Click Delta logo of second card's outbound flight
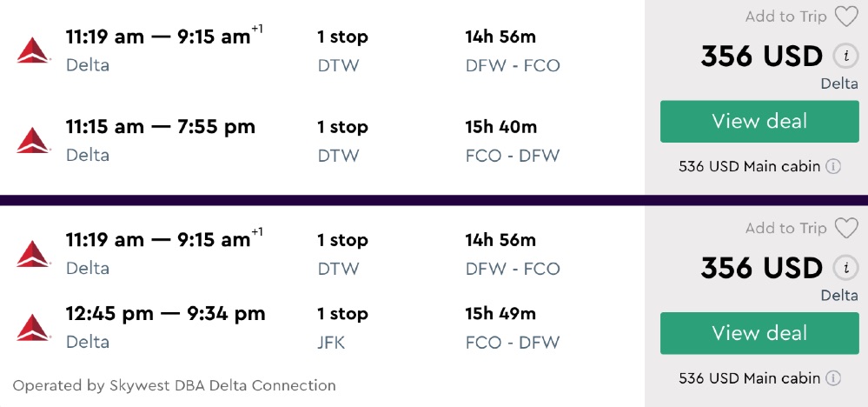 (34, 253)
